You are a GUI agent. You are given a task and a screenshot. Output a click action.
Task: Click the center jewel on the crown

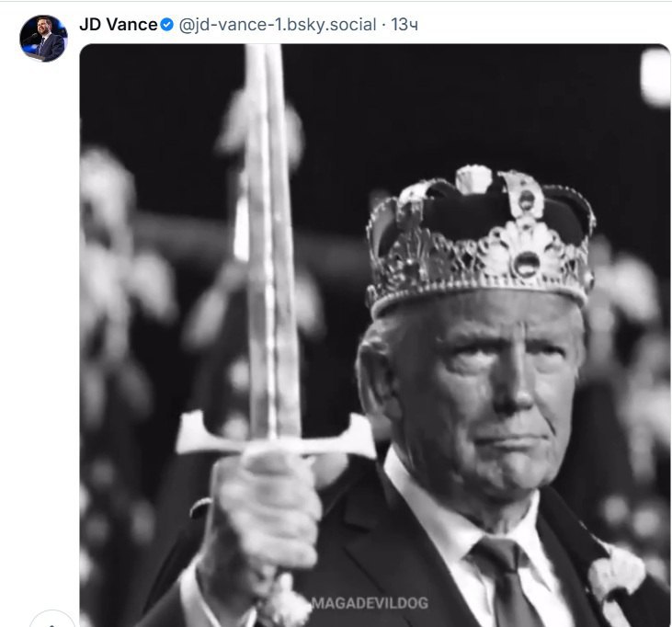pos(526,262)
